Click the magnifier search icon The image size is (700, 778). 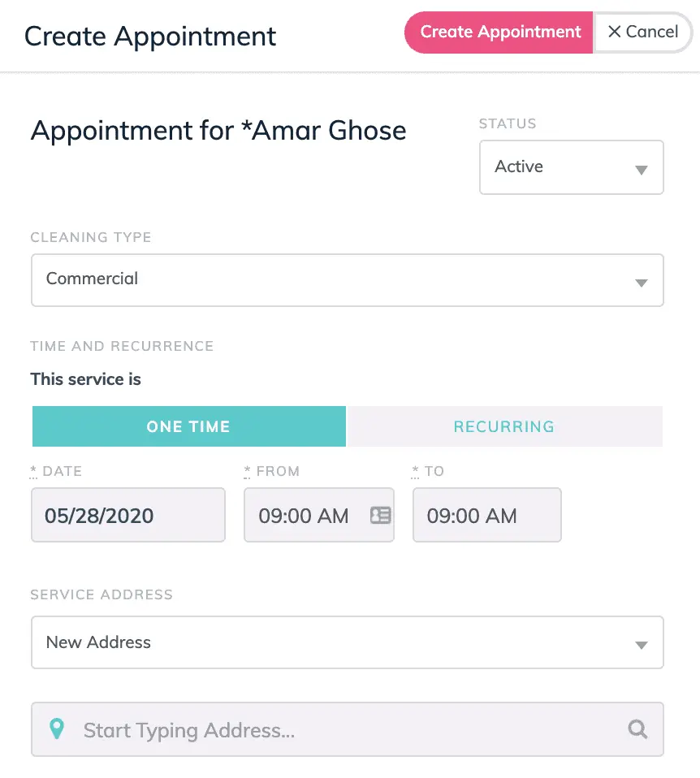click(x=638, y=729)
